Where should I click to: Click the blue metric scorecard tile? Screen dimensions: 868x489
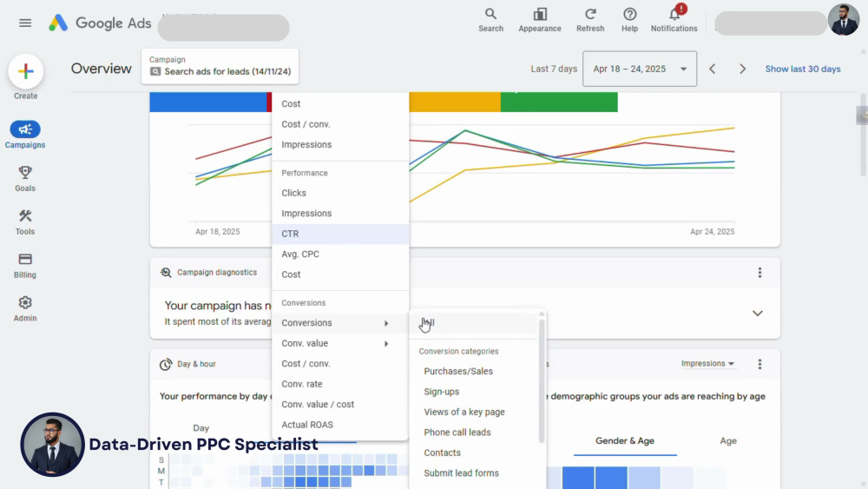(208, 102)
